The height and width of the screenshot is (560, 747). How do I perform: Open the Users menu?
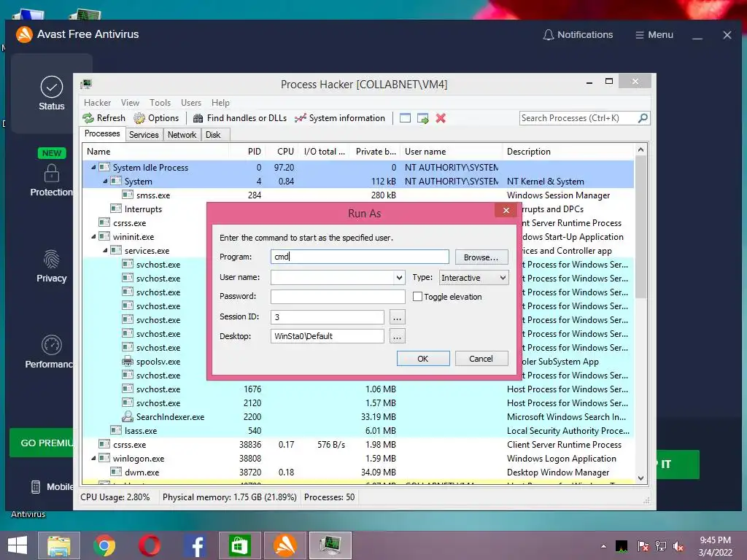tap(190, 103)
